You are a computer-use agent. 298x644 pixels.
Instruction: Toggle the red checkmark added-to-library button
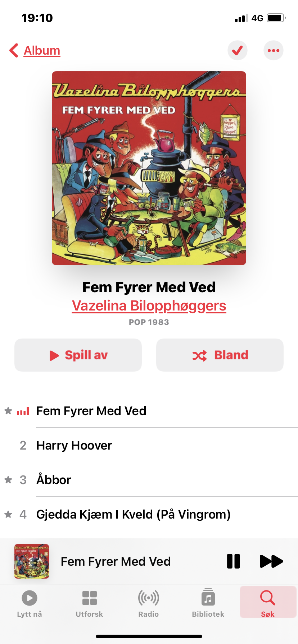click(238, 50)
